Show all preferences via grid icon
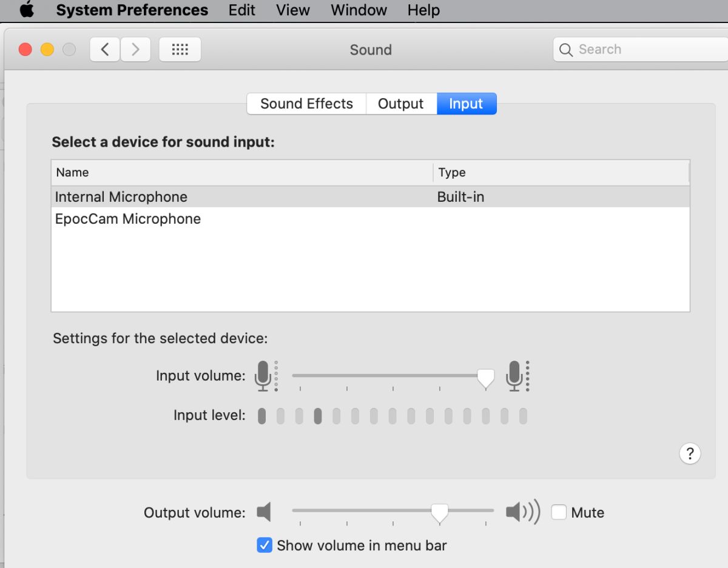 (180, 50)
